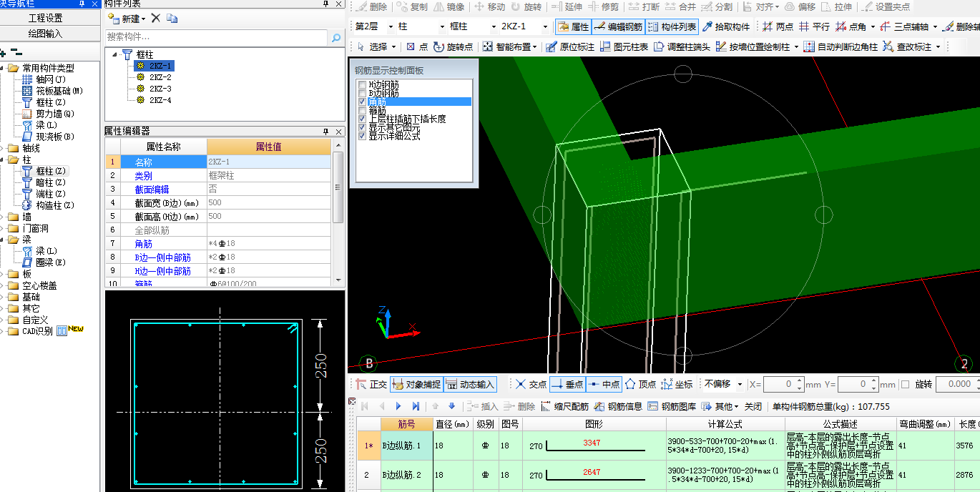Screen dimensions: 980x492
Task: Uncheck the 角筋 checkbox
Action: pyautogui.click(x=363, y=102)
